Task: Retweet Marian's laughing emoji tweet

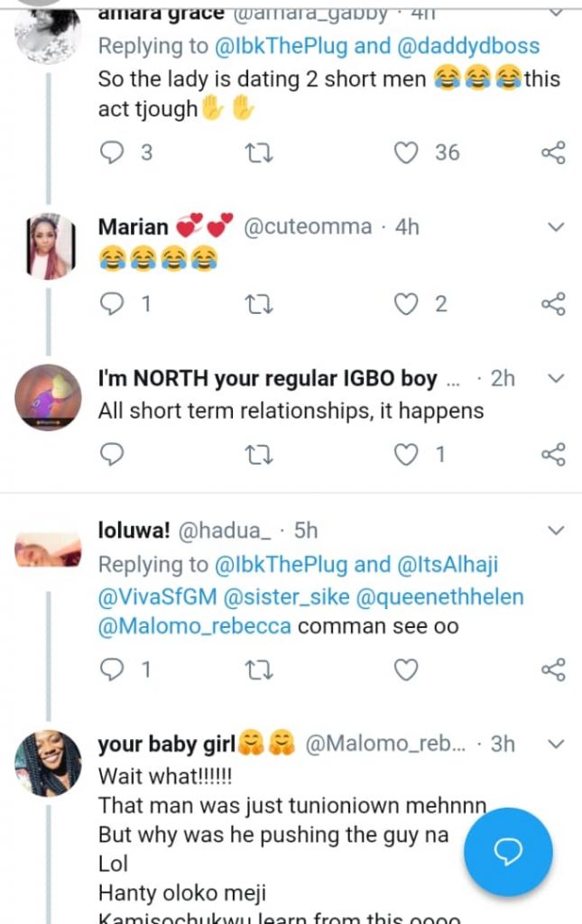Action: pyautogui.click(x=259, y=304)
